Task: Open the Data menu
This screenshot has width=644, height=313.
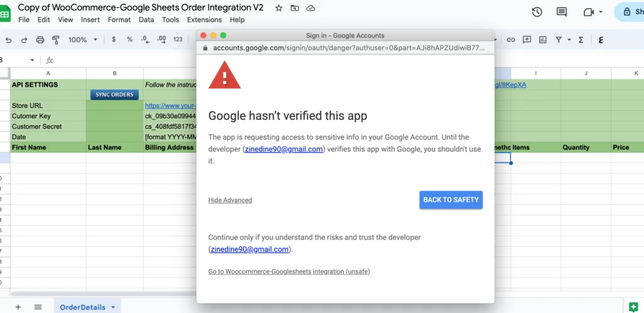Action: [146, 19]
